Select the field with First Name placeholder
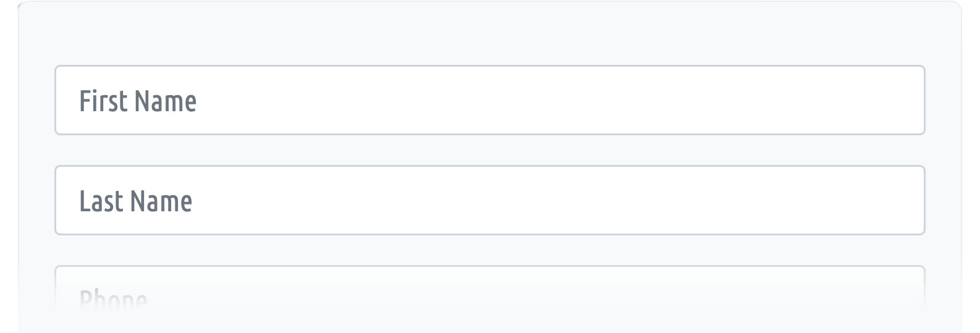This screenshot has height=333, width=980. pyautogui.click(x=490, y=100)
